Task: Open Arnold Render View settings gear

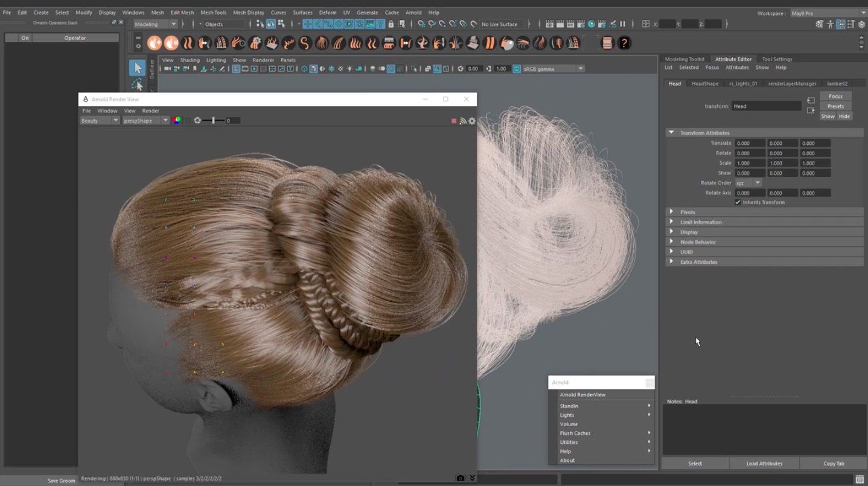Action: 472,121
